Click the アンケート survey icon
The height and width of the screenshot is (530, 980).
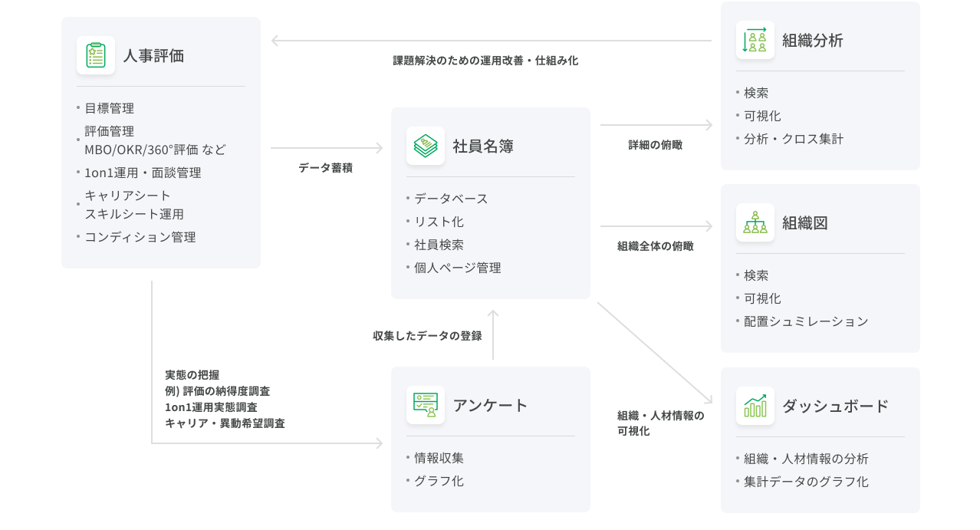pos(426,405)
